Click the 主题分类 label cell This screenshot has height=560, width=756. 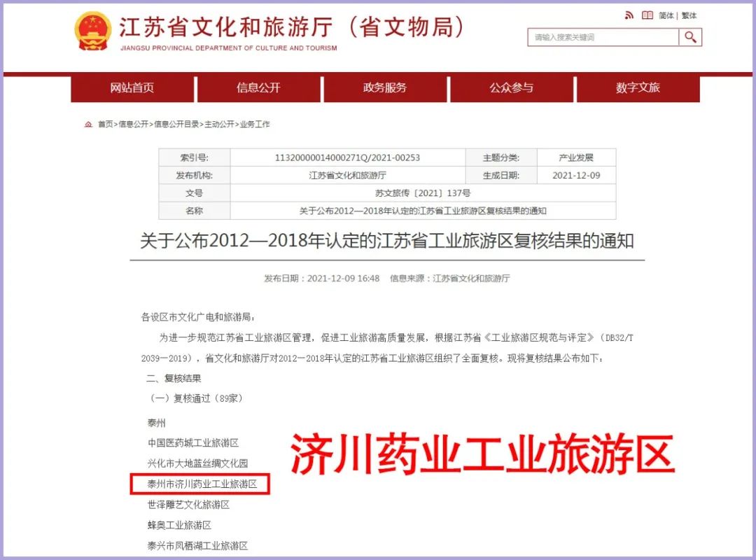501,157
